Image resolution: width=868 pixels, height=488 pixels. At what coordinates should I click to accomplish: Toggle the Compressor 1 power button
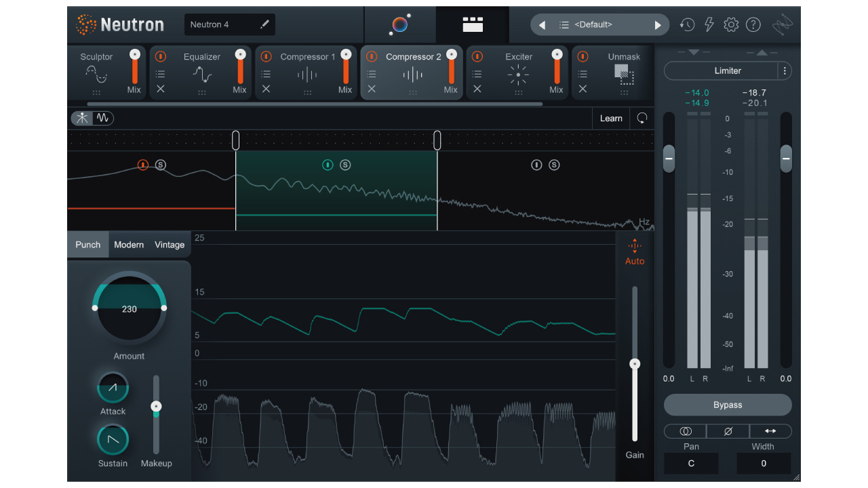click(266, 56)
